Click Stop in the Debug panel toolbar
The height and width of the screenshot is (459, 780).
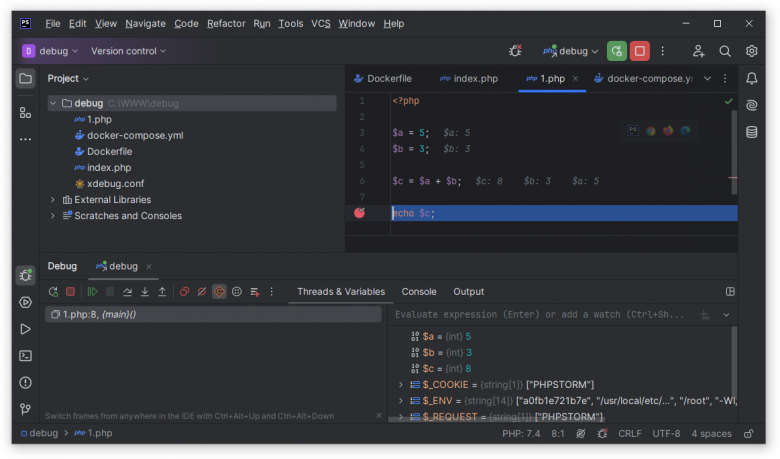click(71, 292)
